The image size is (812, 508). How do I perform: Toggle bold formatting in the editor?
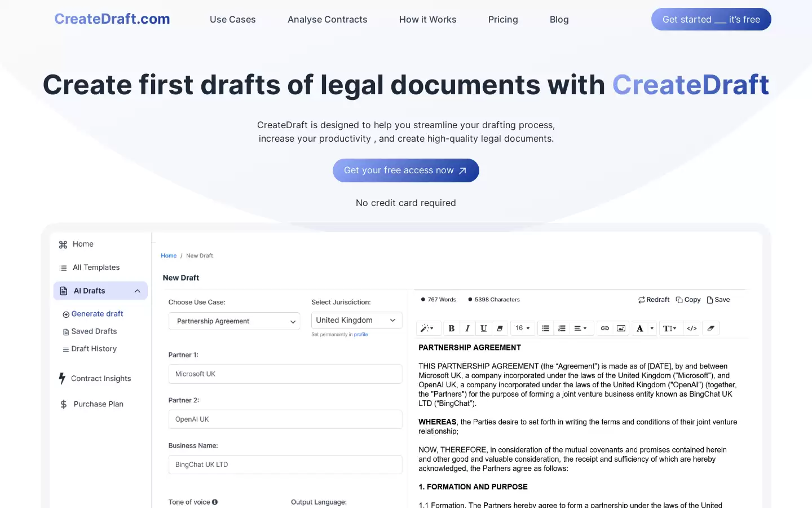coord(451,328)
